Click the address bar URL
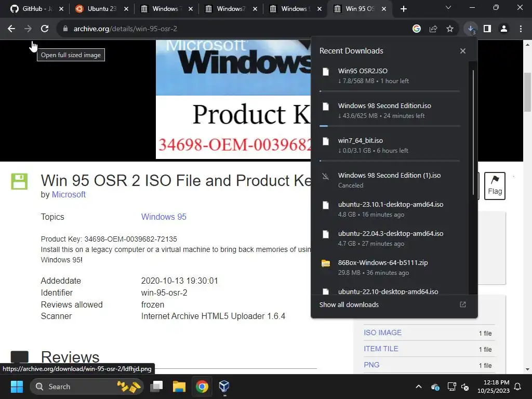Image resolution: width=532 pixels, height=399 pixels. coord(125,29)
